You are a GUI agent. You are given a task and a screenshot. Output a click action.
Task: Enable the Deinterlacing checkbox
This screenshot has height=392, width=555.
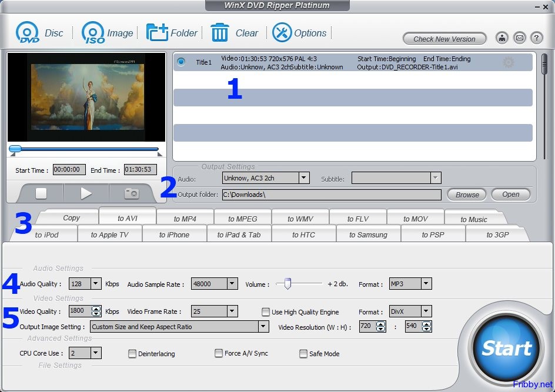click(x=132, y=353)
